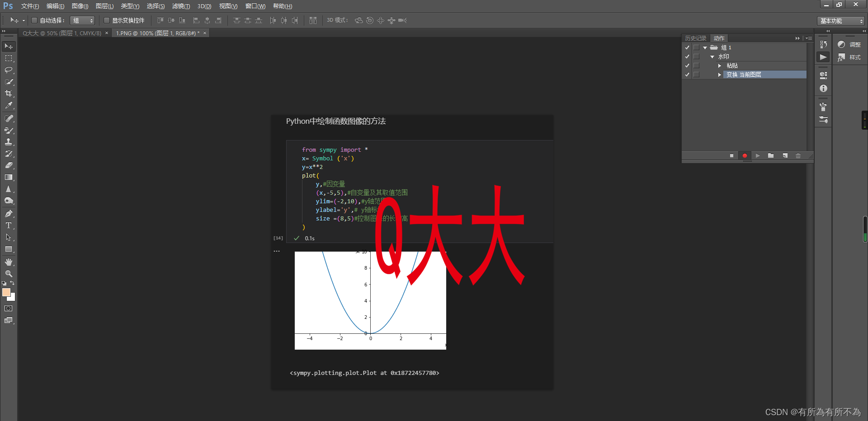This screenshot has height=421, width=868.
Task: Select the Horizontal Type tool
Action: pyautogui.click(x=9, y=225)
